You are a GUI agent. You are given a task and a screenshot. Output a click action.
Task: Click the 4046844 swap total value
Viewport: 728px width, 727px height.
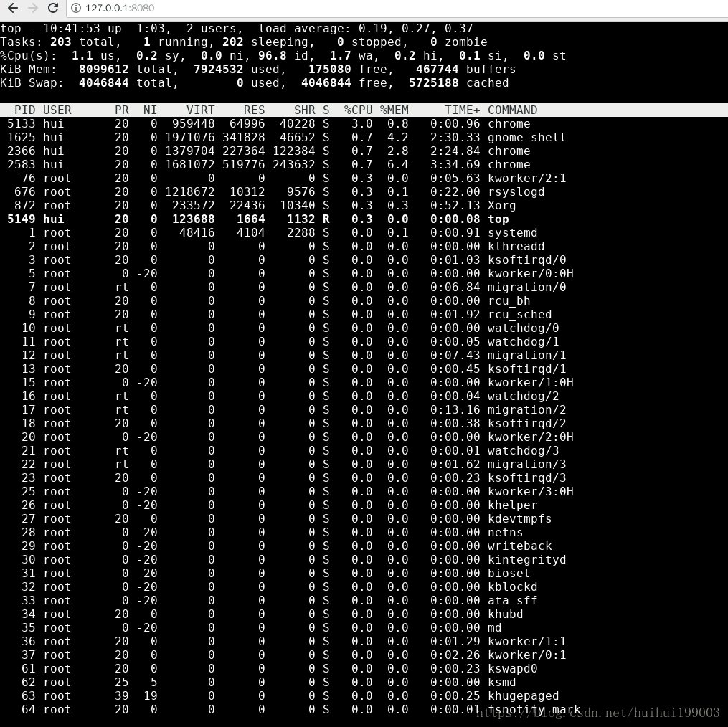pyautogui.click(x=103, y=82)
